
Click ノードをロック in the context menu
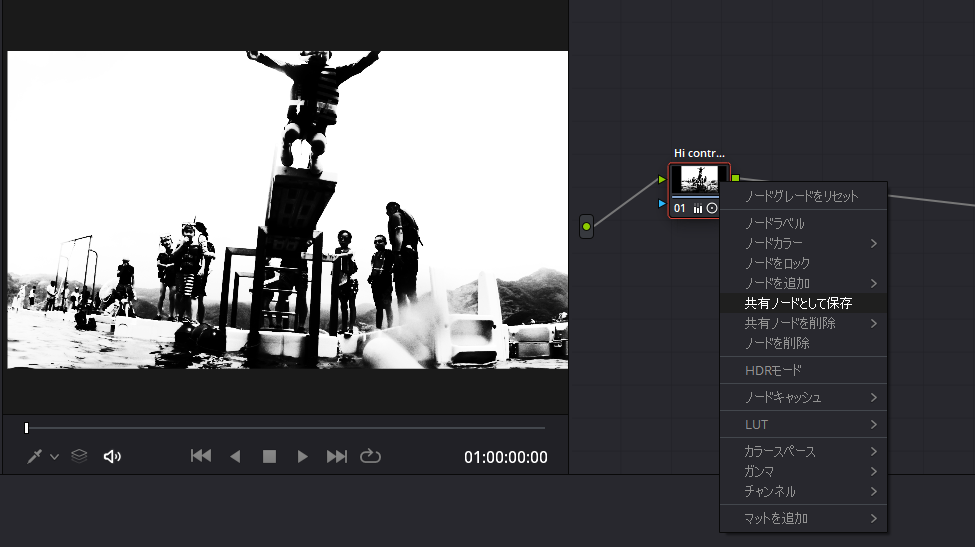777,263
